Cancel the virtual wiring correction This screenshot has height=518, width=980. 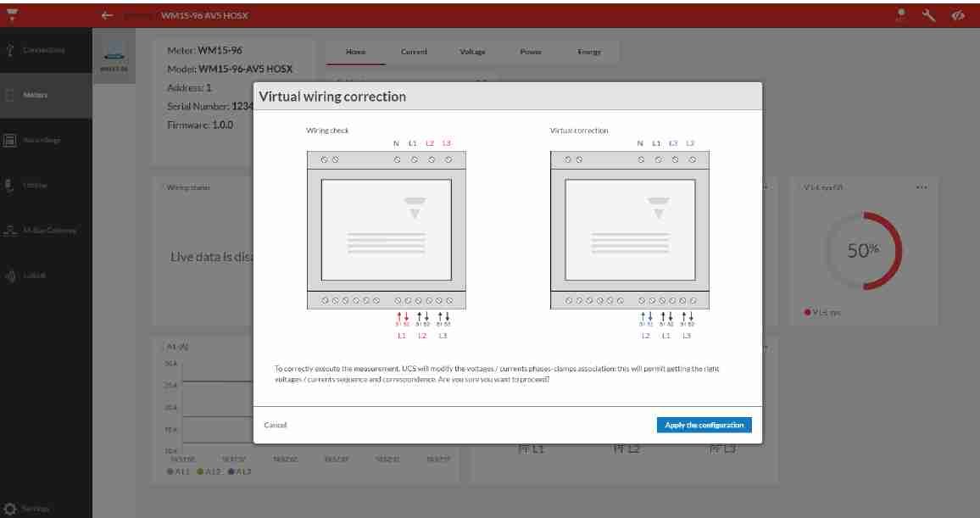coord(276,425)
